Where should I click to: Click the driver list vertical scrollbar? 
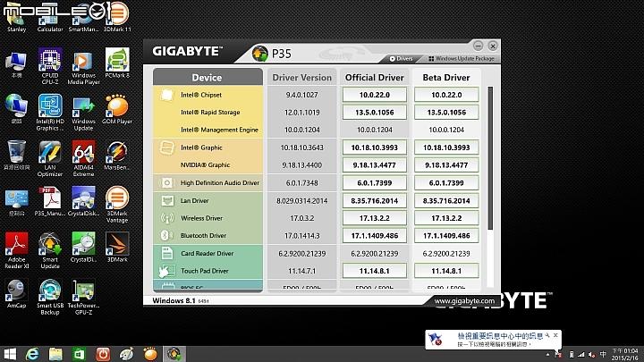(x=490, y=158)
